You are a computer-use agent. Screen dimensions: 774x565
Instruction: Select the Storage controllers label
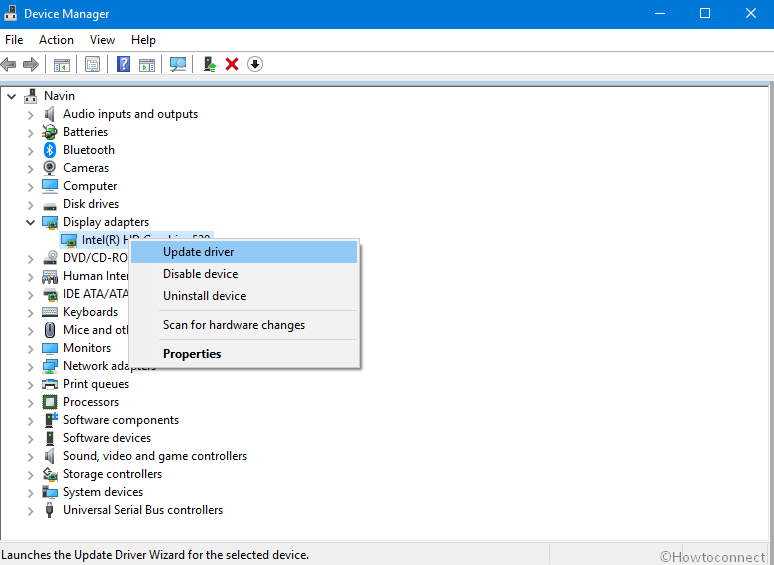112,474
